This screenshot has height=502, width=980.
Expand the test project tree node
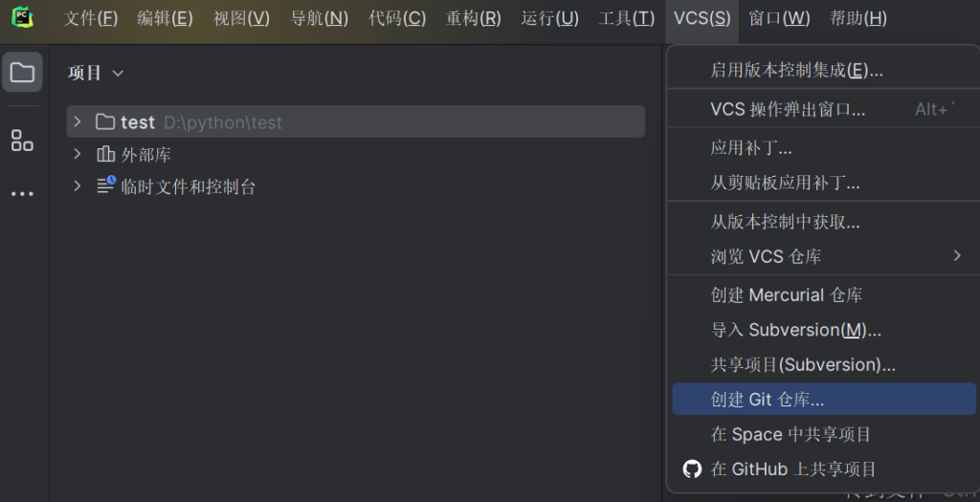(x=78, y=122)
